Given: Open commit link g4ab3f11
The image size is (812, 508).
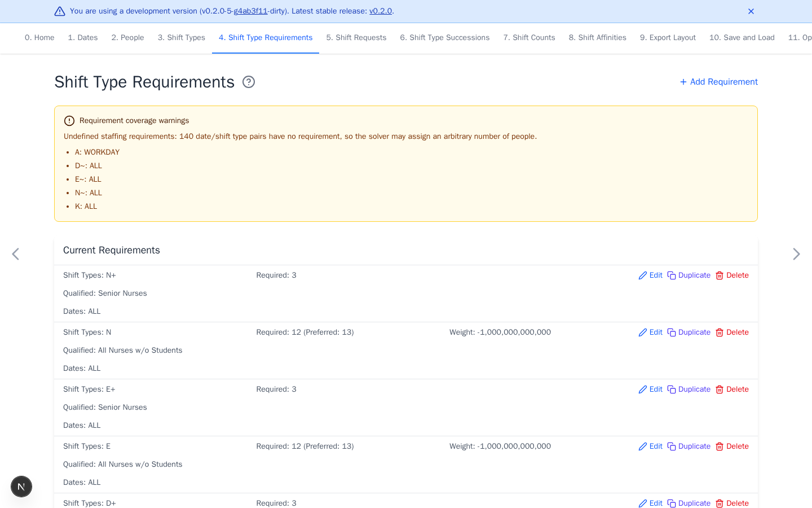Looking at the screenshot, I should point(251,11).
